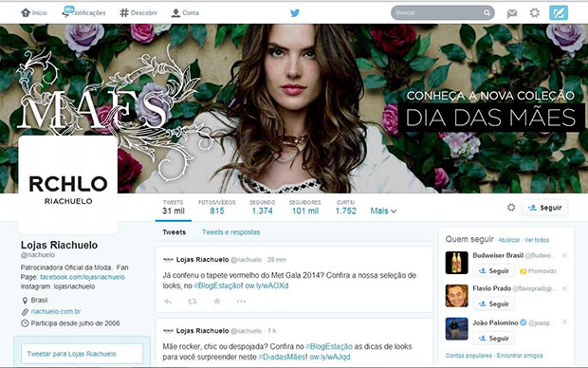588x368 pixels.
Task: Click Lojas Riachuelo name on 1 h tweet
Action: click(203, 331)
